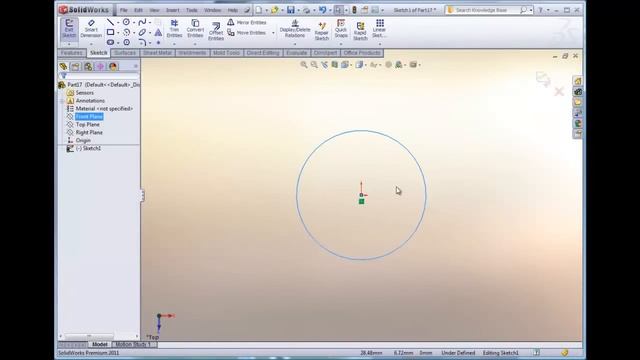Open Display/Delete Relations tool

coord(295,29)
